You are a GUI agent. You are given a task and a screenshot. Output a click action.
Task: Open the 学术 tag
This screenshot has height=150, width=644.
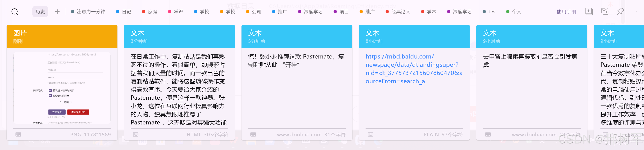click(x=429, y=12)
